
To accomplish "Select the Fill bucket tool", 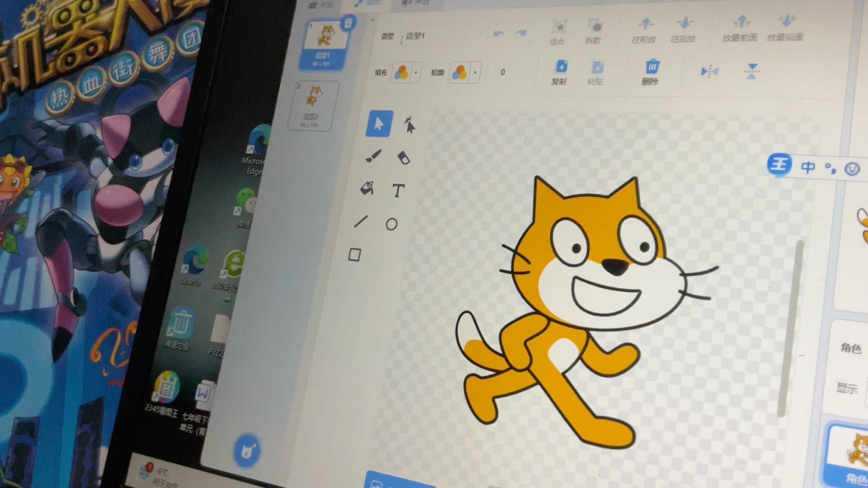I will (x=367, y=188).
